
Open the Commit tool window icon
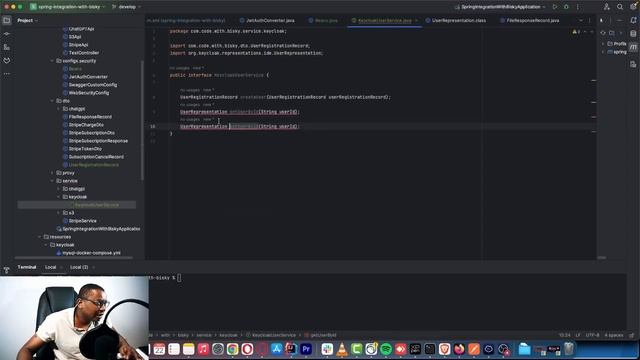(x=7, y=34)
